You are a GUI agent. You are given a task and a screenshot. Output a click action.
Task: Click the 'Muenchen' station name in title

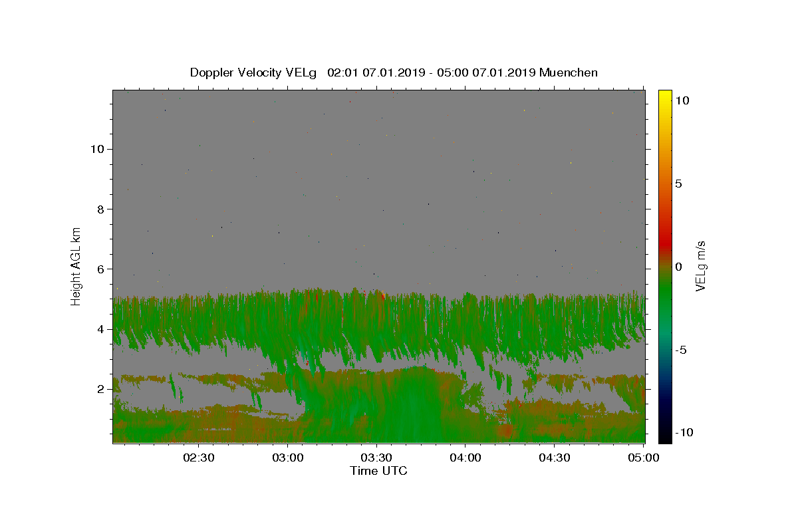[569, 72]
